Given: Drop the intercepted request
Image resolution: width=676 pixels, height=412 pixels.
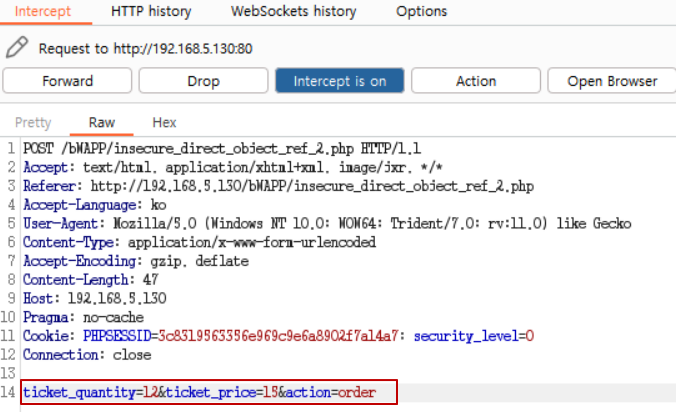Looking at the screenshot, I should point(203,81).
